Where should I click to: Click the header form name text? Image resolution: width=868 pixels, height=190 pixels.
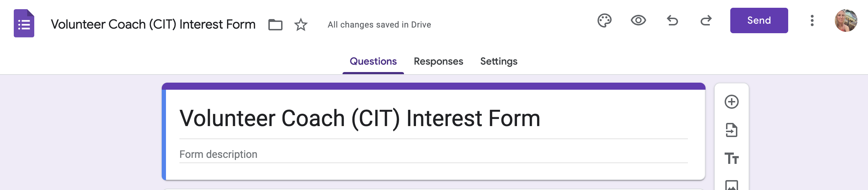click(x=153, y=24)
